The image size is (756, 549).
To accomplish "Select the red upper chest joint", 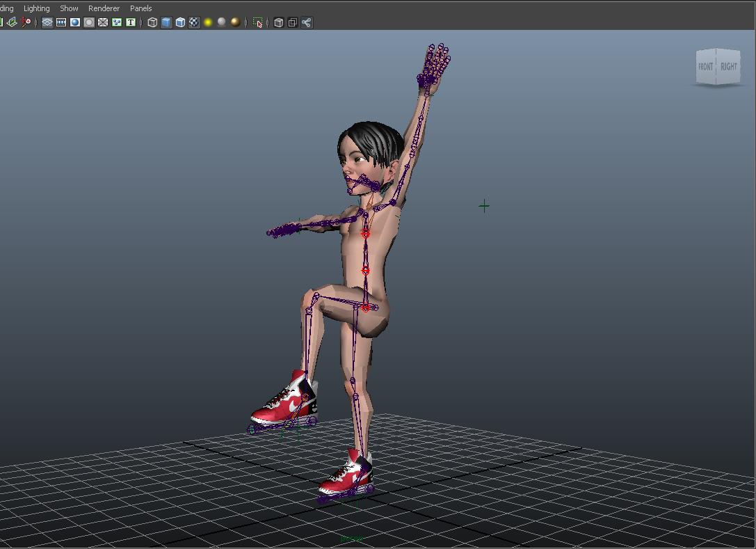I will coord(365,234).
